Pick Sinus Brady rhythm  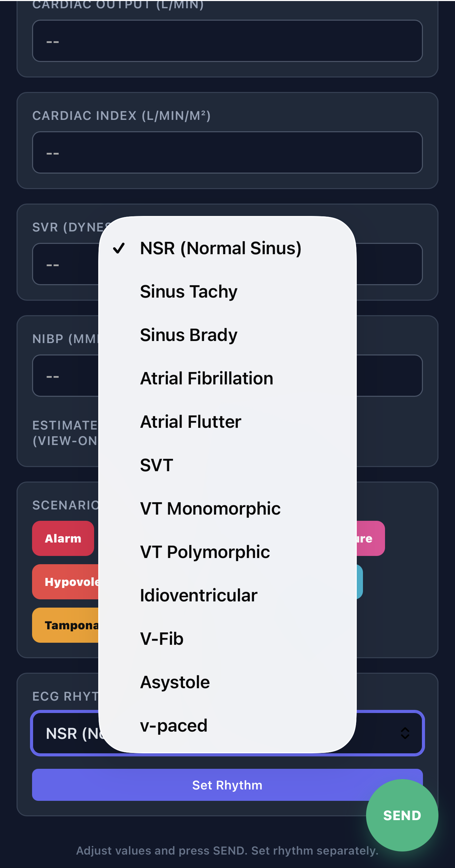coord(189,335)
